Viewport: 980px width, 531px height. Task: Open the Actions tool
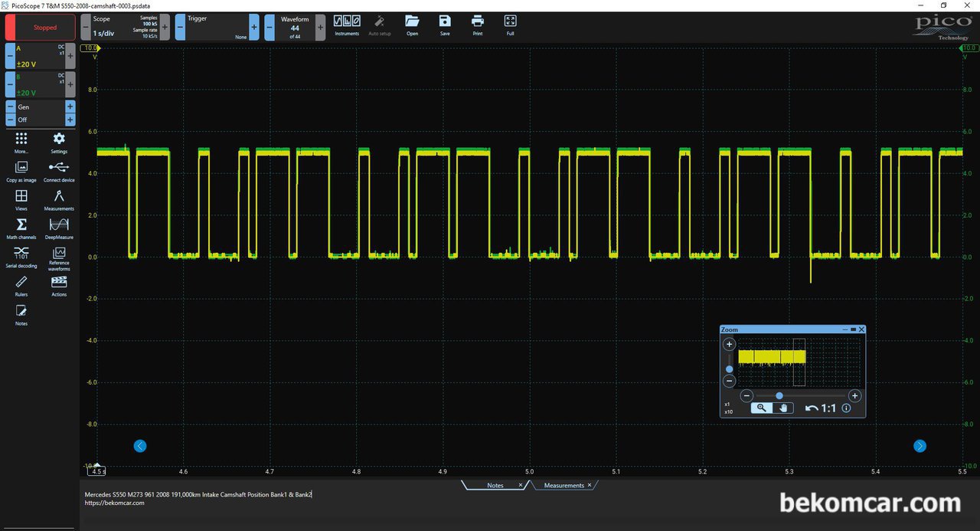pyautogui.click(x=59, y=286)
